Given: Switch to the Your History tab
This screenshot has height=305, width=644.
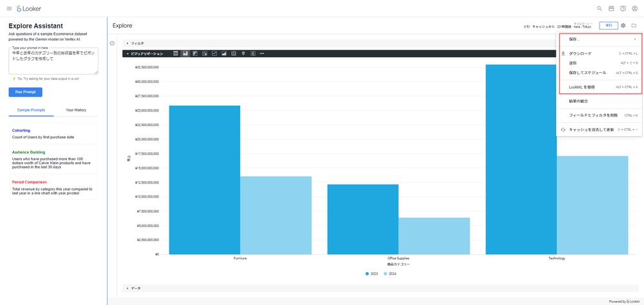Looking at the screenshot, I should tap(76, 110).
